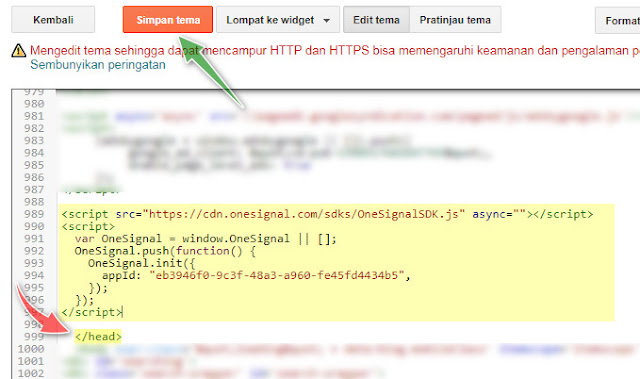Click the OneSignal.init({ line
The image size is (640, 379).
(142, 263)
